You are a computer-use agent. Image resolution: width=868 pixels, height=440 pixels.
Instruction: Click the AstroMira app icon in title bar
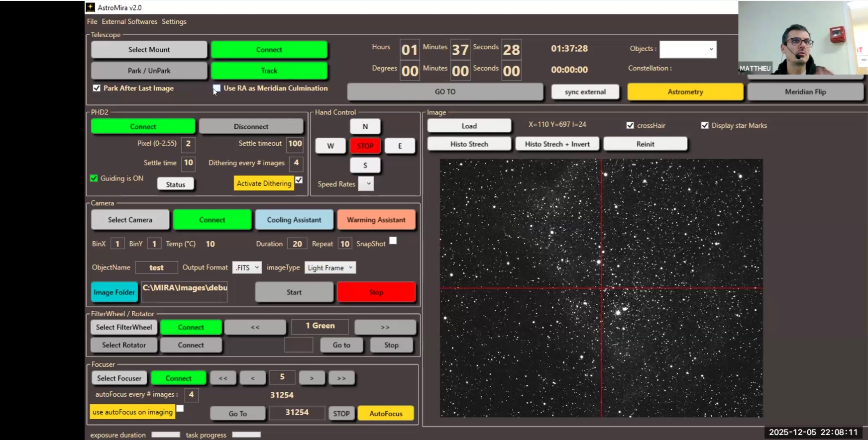91,7
